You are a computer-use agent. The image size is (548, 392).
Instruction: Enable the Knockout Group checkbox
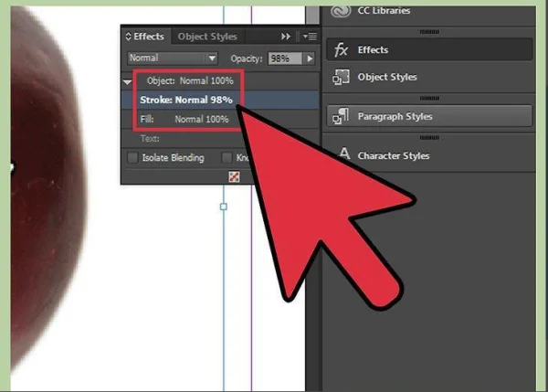tap(227, 158)
